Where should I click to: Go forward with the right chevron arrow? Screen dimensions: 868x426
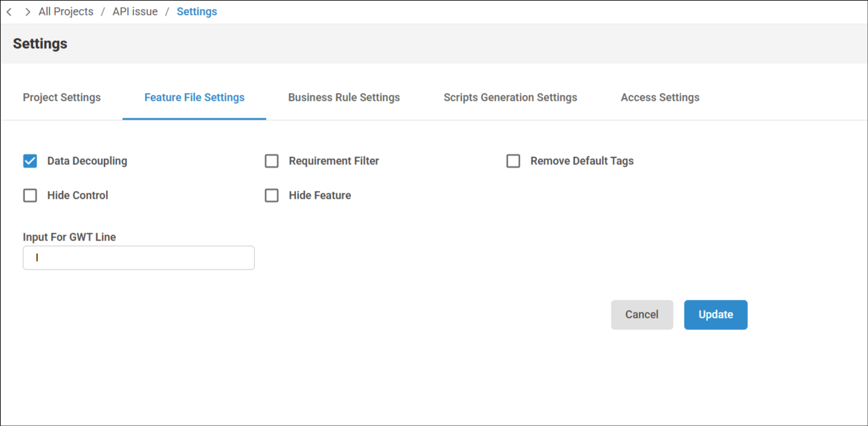(28, 12)
